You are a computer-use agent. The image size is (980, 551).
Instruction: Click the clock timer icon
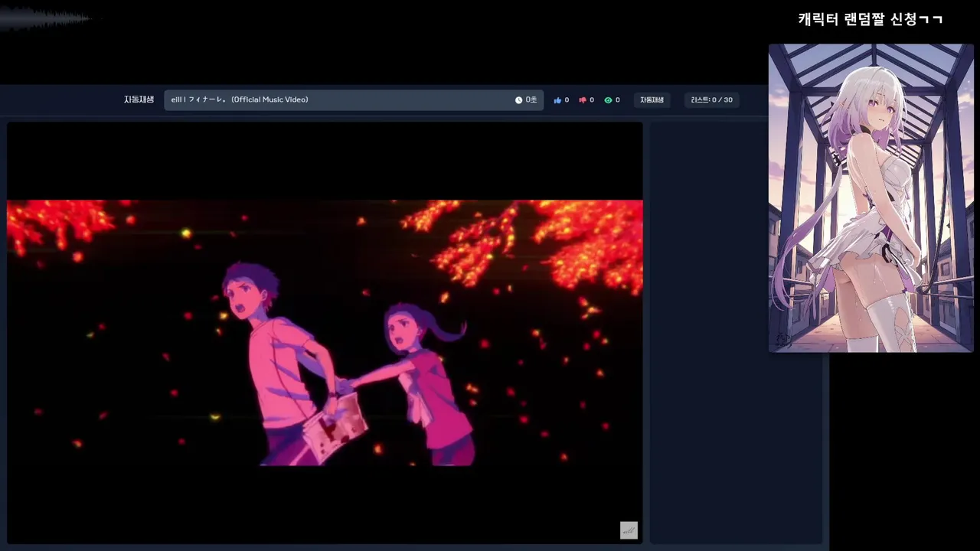click(x=518, y=100)
